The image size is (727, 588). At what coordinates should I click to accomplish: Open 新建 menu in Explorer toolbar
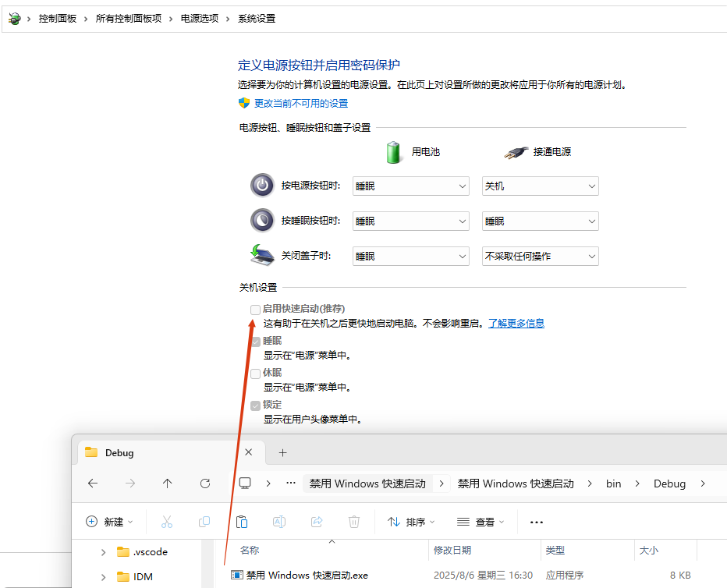click(x=109, y=522)
